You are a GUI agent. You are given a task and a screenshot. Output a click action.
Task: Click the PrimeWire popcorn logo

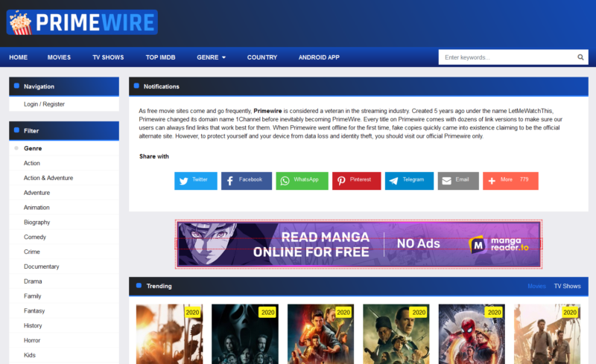tap(82, 22)
